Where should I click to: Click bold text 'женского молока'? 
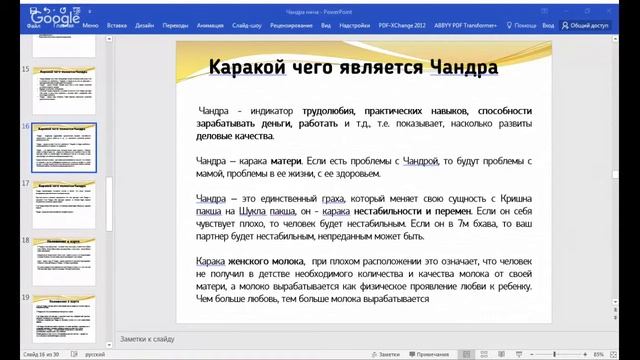pos(266,261)
